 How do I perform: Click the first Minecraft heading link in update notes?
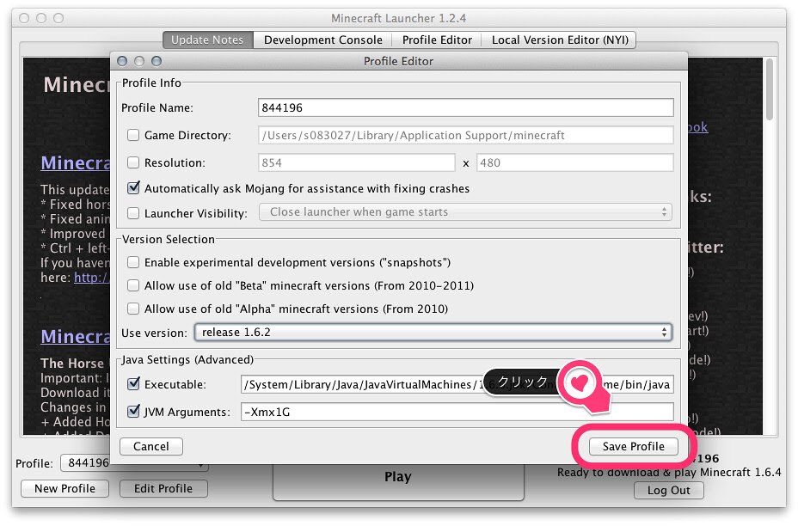pos(76,163)
